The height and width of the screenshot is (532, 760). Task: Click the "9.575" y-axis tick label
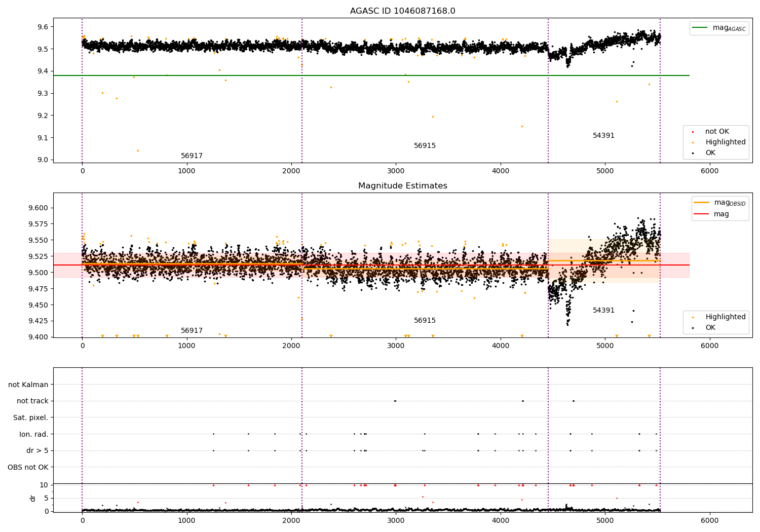(39, 224)
